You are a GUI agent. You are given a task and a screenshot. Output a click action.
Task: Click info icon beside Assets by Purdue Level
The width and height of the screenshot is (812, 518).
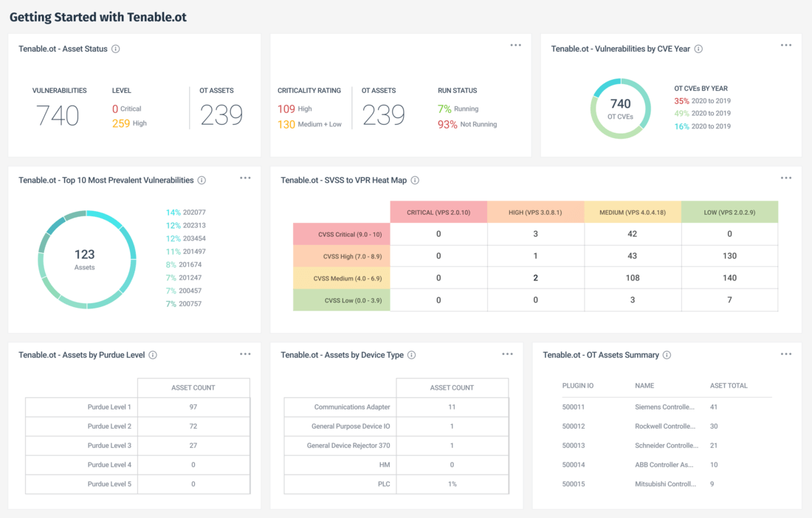(153, 355)
